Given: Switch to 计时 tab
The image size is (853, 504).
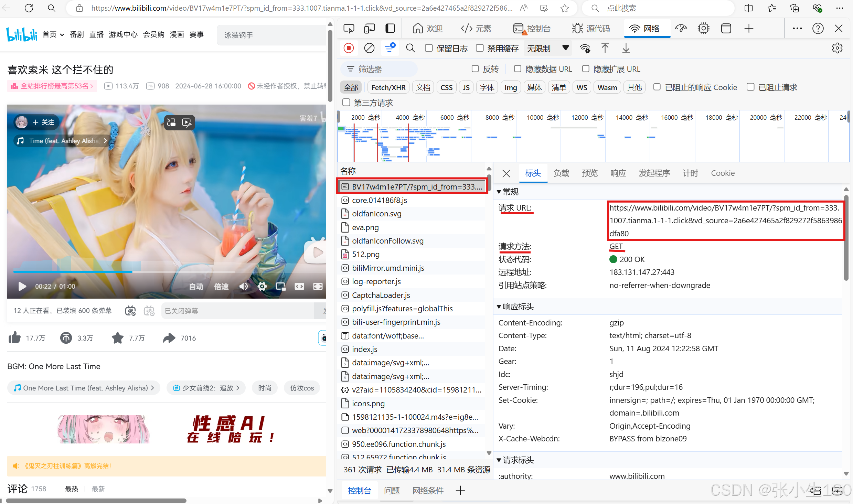Looking at the screenshot, I should click(690, 173).
